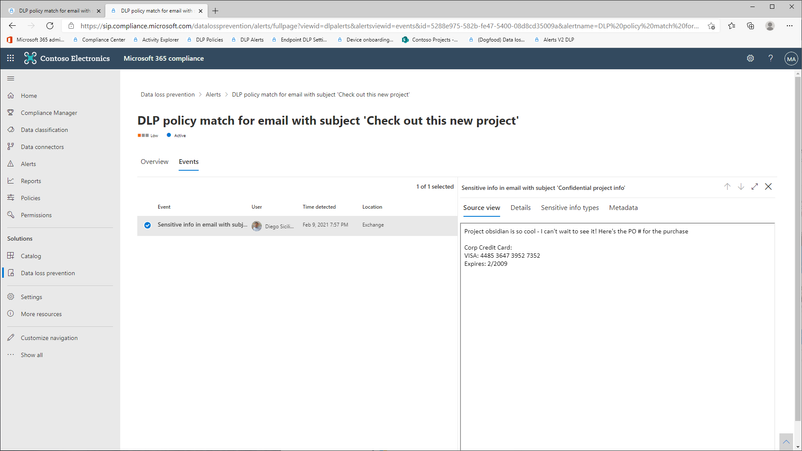Collapse navigation with hamburger icon
This screenshot has width=802, height=451.
11,78
